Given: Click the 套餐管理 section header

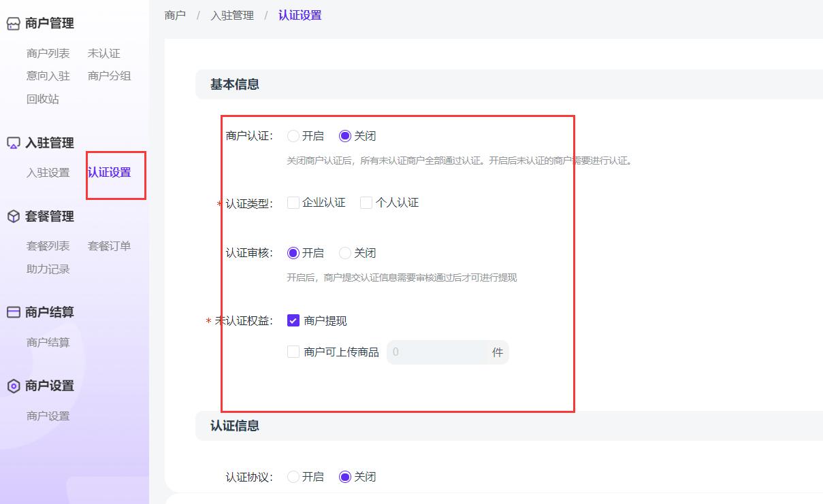Looking at the screenshot, I should pos(50,217).
